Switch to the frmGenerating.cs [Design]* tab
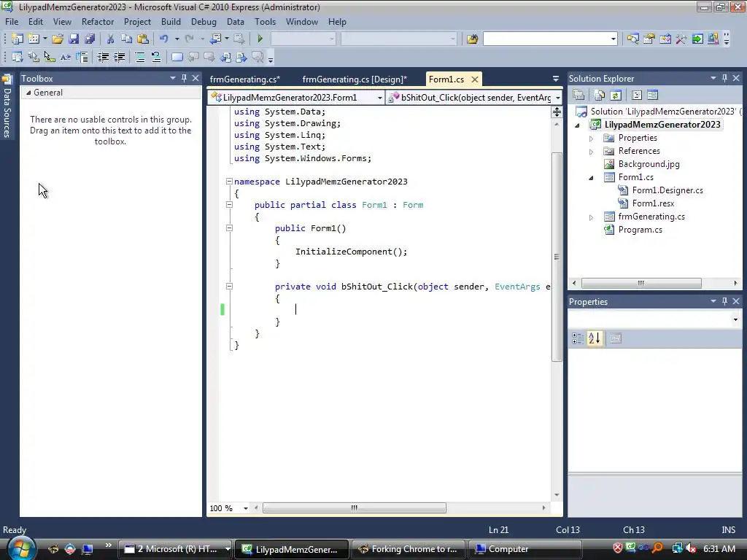Viewport: 747px width, 560px height. click(x=355, y=79)
